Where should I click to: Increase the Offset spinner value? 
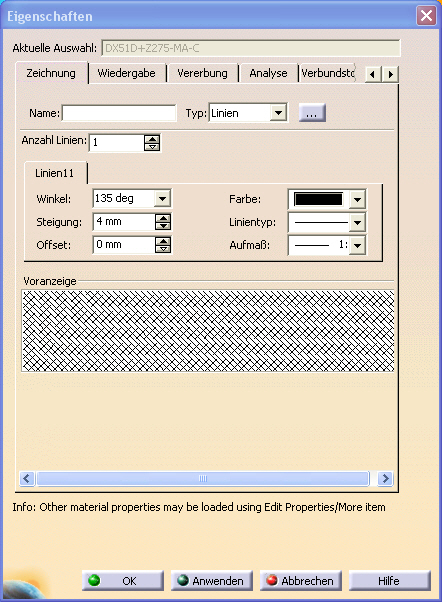(x=163, y=241)
